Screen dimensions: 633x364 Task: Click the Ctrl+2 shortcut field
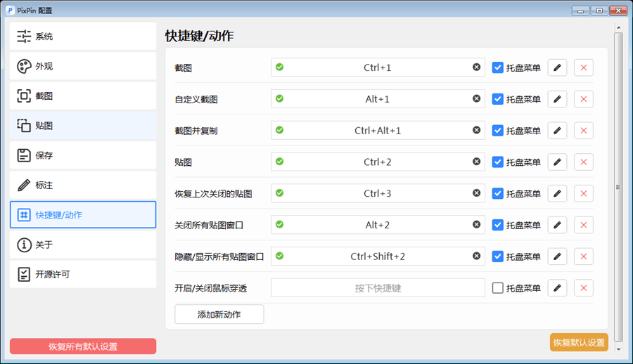tap(378, 162)
